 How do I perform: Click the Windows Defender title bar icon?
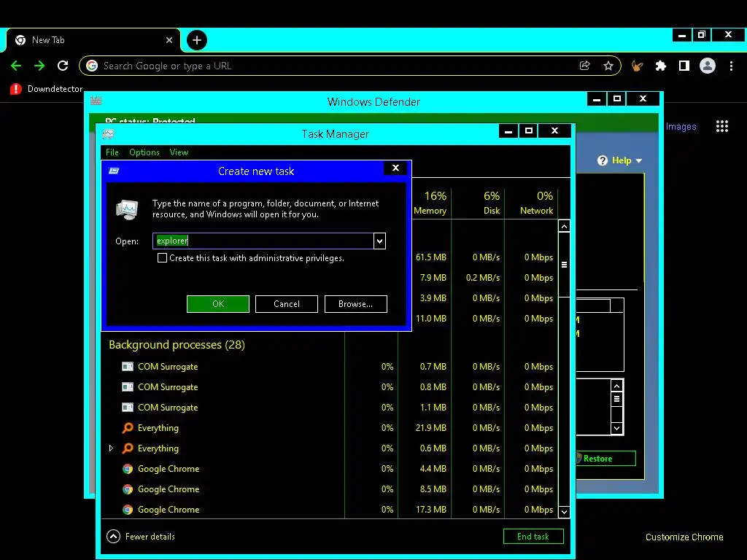click(x=96, y=101)
